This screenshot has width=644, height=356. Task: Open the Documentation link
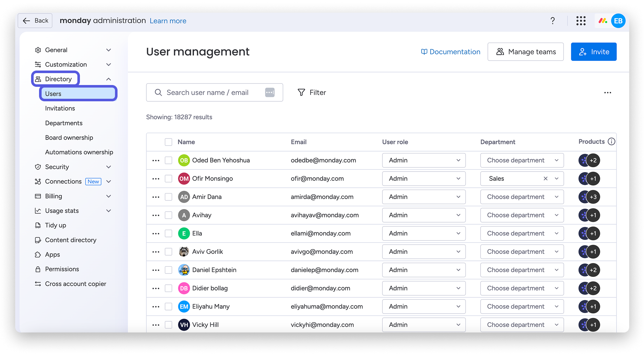(451, 52)
